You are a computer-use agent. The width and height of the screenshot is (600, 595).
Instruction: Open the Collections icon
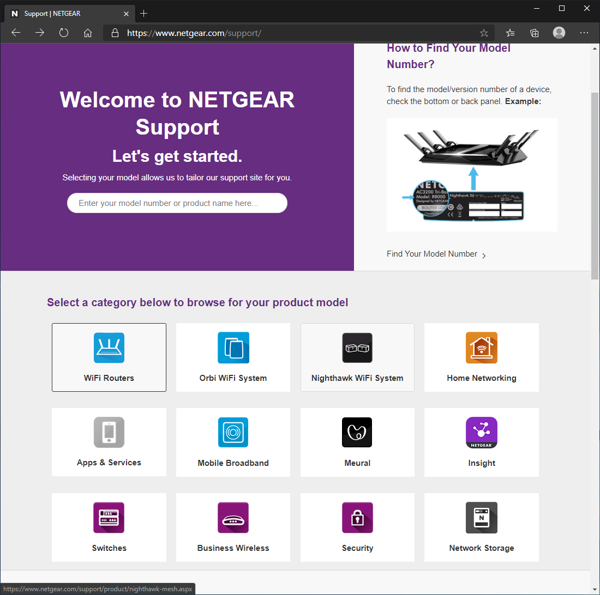coord(534,33)
